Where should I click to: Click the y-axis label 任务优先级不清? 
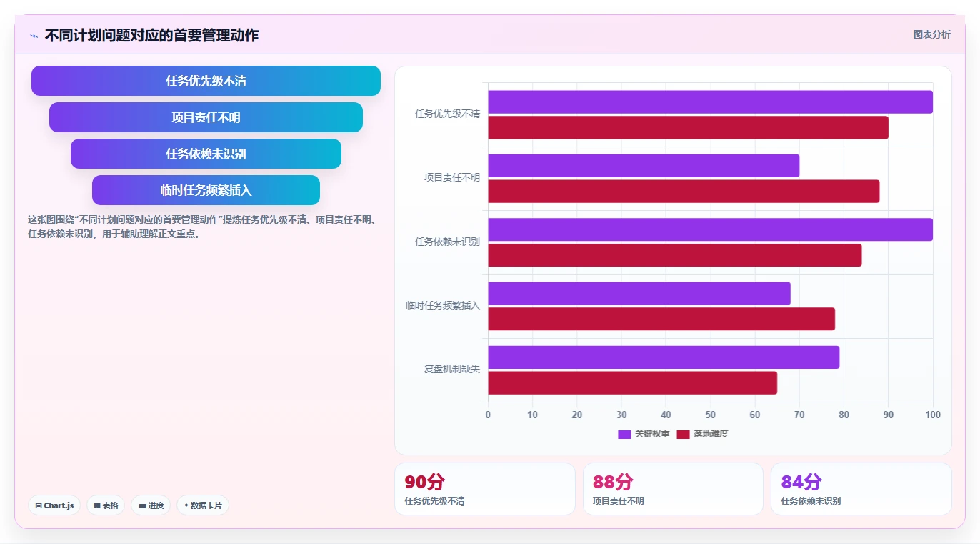point(447,114)
